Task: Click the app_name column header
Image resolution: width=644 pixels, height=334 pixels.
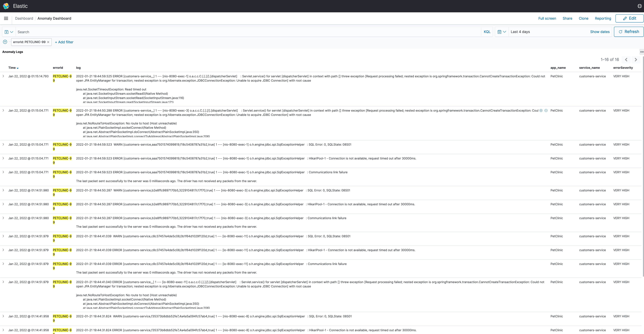Action: coord(558,68)
